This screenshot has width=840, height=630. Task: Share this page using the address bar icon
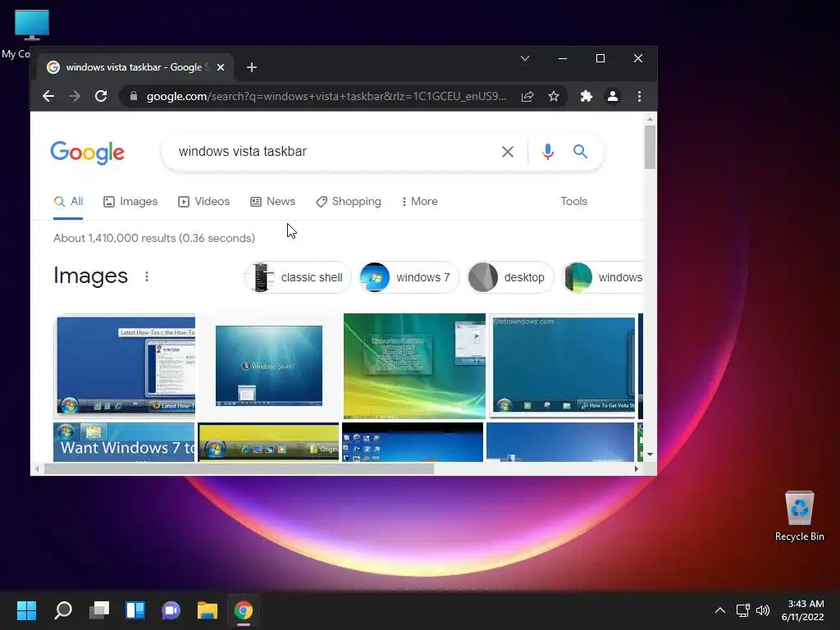point(527,97)
